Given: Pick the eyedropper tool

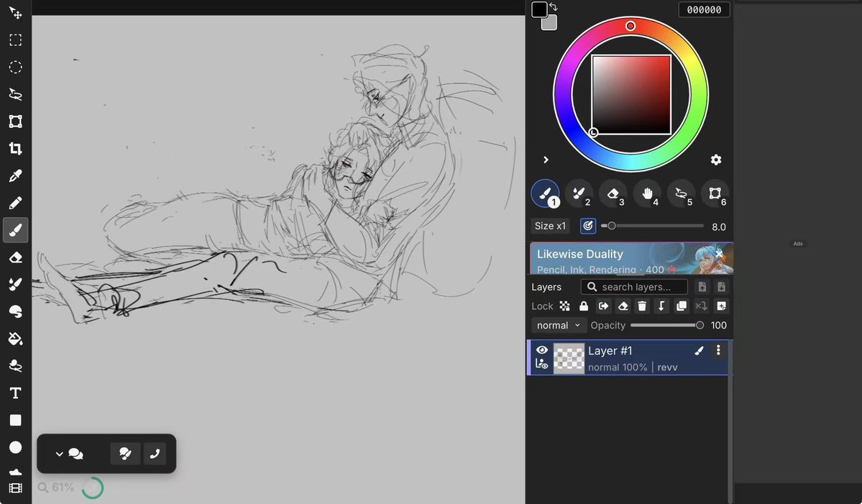Looking at the screenshot, I should tap(15, 176).
